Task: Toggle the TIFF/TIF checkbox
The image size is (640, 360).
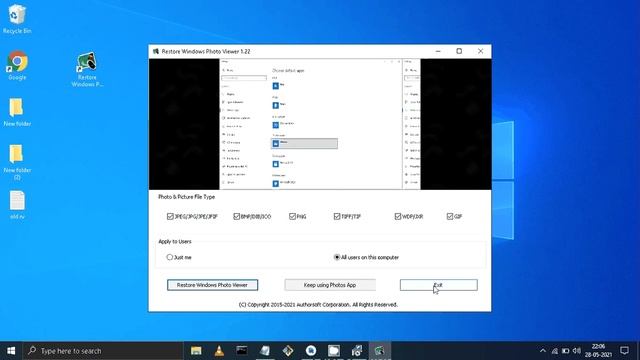Action: (337, 216)
